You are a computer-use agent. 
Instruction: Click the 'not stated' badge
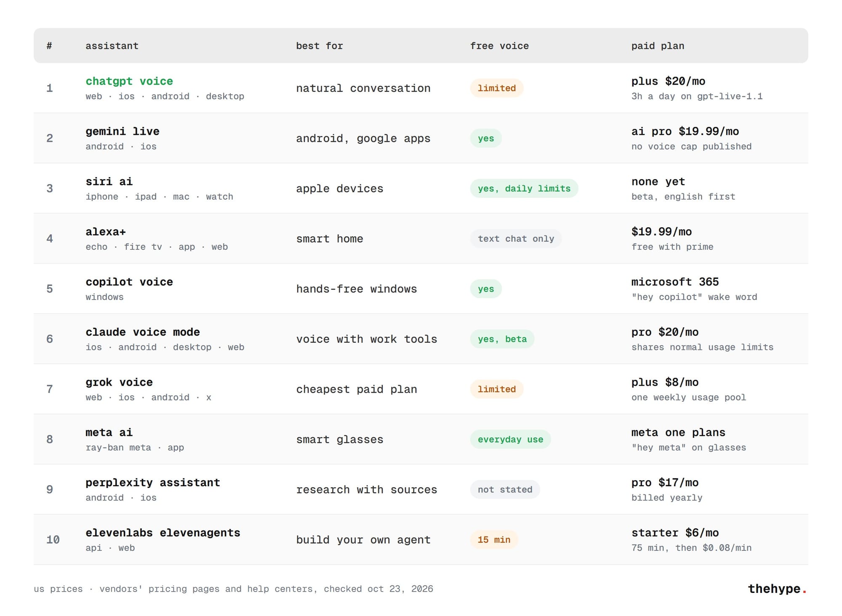tap(505, 489)
